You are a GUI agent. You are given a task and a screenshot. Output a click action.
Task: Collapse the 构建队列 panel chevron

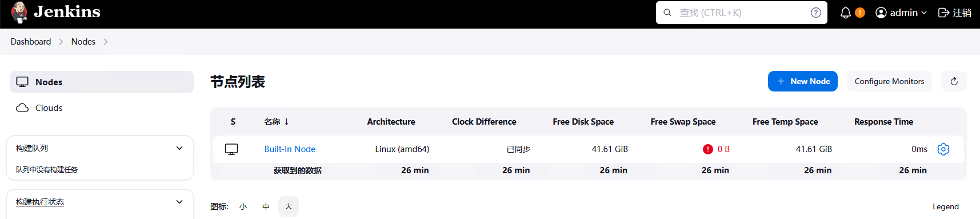pos(179,148)
